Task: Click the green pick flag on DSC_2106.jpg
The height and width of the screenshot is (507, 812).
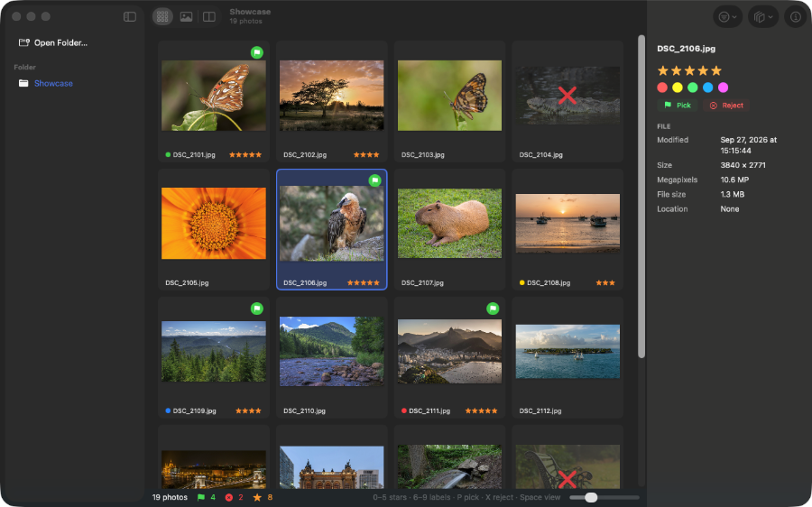Action: 375,180
